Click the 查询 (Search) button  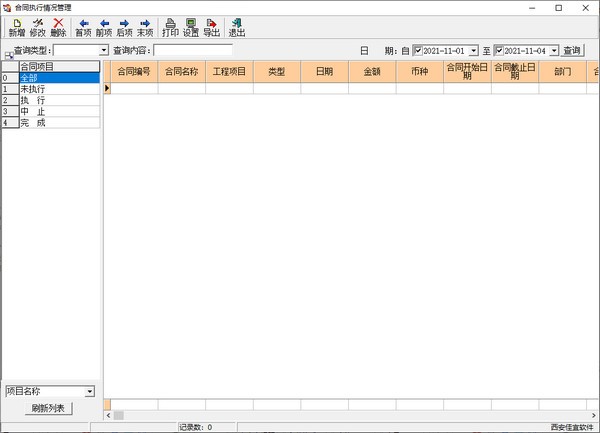point(571,50)
